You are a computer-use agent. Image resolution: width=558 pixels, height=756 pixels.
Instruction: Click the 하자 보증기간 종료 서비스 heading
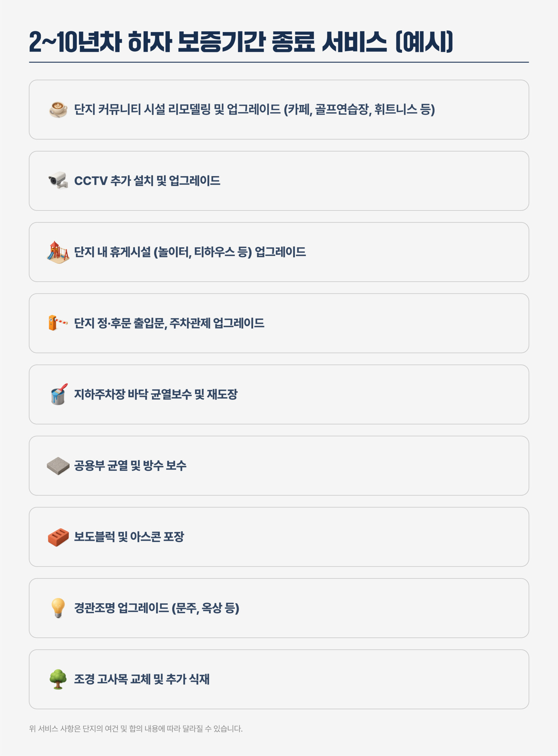241,42
